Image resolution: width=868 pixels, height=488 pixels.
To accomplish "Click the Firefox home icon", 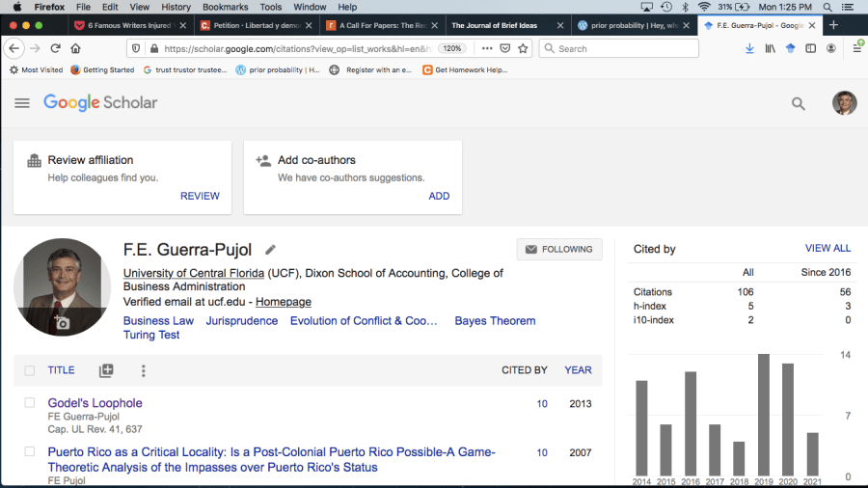I will coord(76,48).
